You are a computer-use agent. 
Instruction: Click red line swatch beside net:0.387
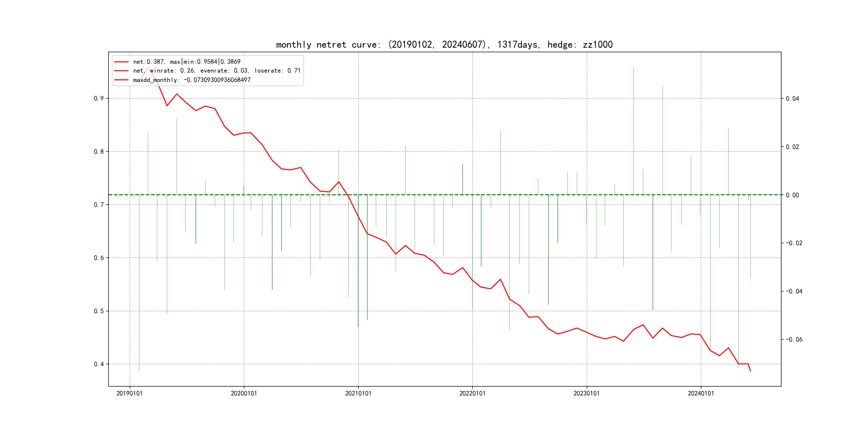(121, 62)
